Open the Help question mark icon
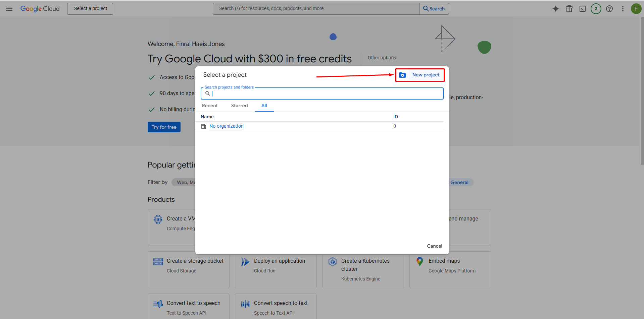 (x=609, y=9)
